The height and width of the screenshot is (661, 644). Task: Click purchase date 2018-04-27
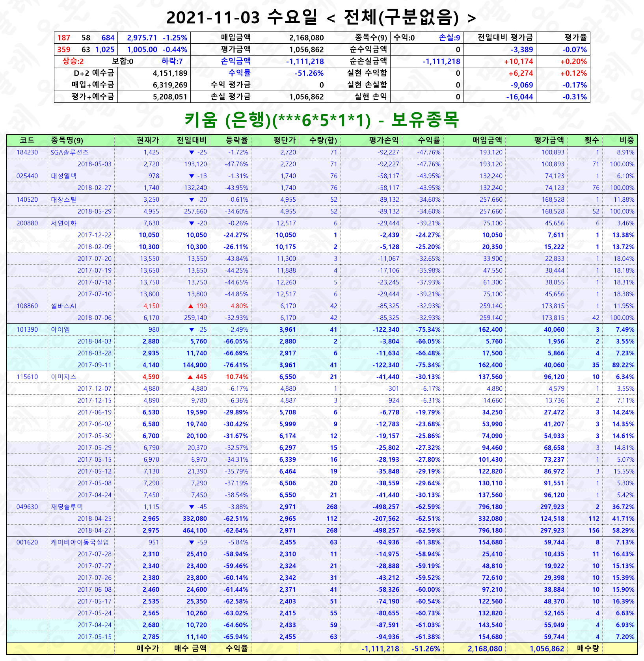pyautogui.click(x=95, y=531)
